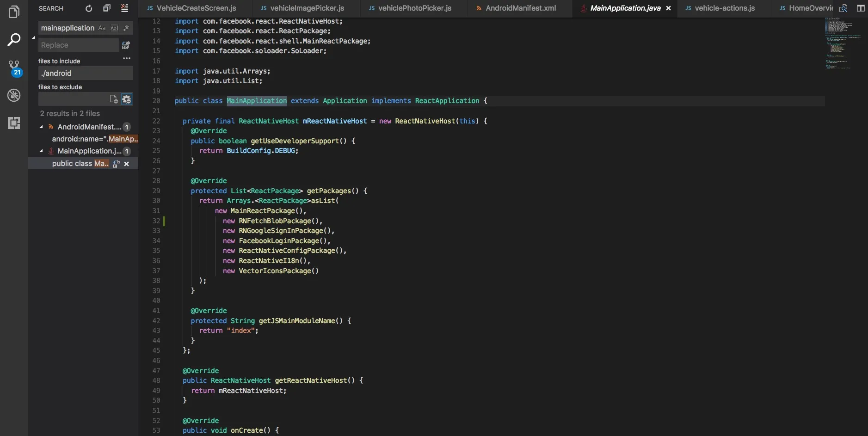Click 'getUseDeveloperSupport' in the code
This screenshot has width=868, height=436.
[295, 141]
